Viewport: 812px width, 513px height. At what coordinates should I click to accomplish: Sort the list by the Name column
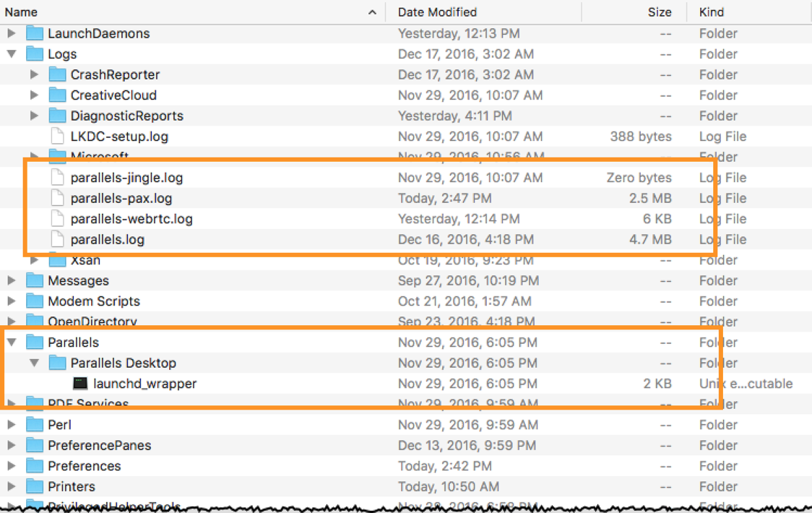(x=21, y=12)
